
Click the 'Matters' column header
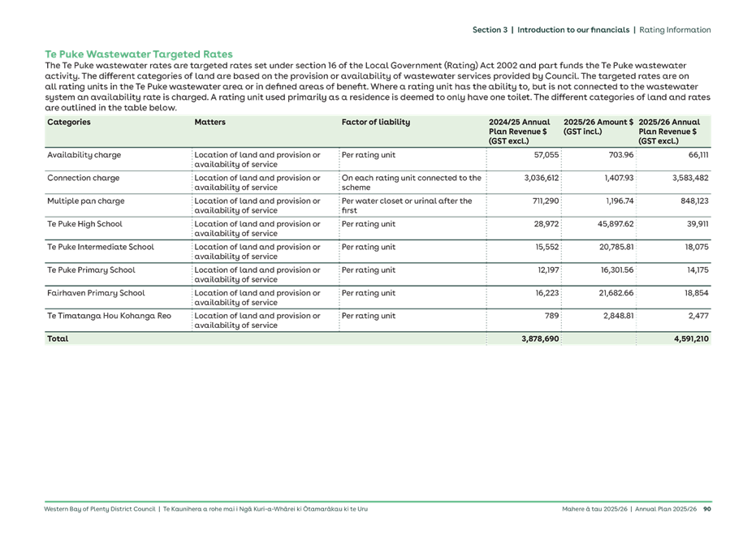click(210, 123)
